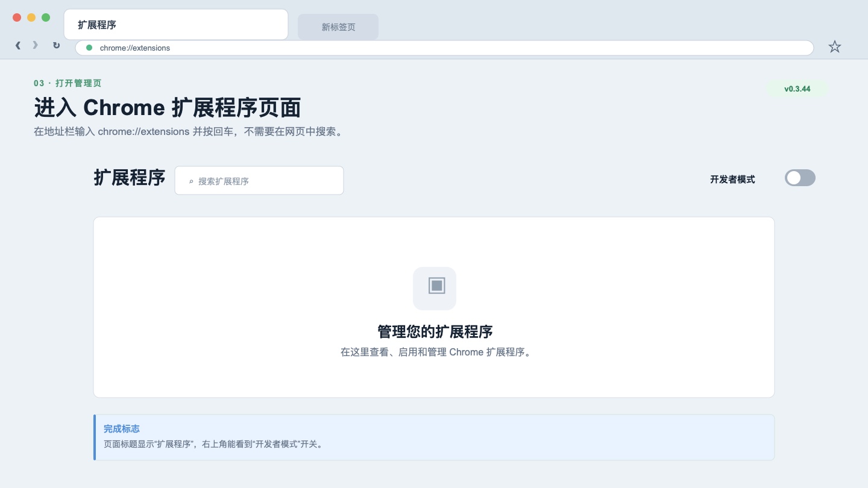Click the browser forward arrow
Image resolution: width=868 pixels, height=488 pixels.
pyautogui.click(x=35, y=45)
